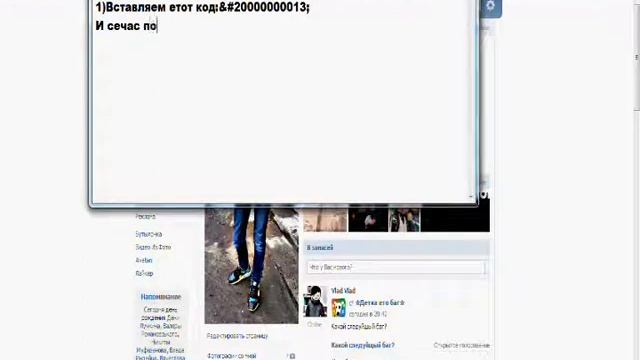Click the "Vlad Vlad" author name link

point(343,291)
